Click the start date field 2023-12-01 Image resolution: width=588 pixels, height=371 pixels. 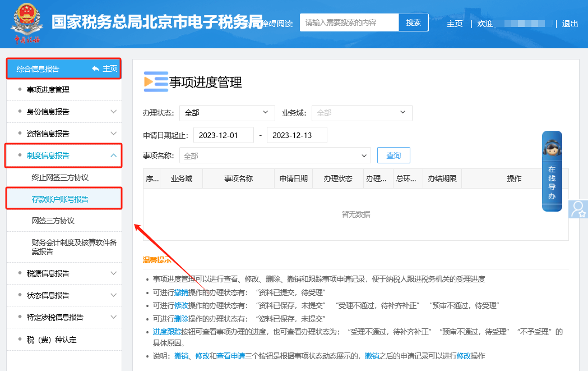(x=223, y=135)
